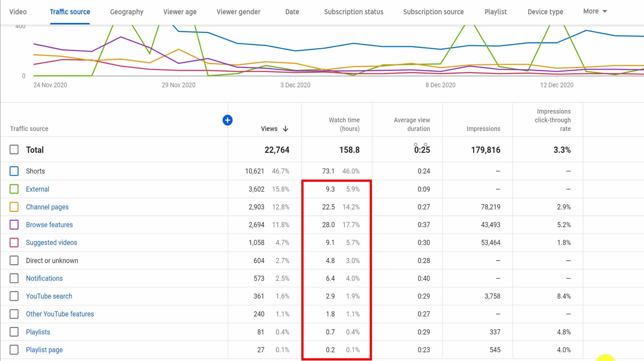Switch to the Video tab
Screen dimensions: 644x361
pos(18,12)
